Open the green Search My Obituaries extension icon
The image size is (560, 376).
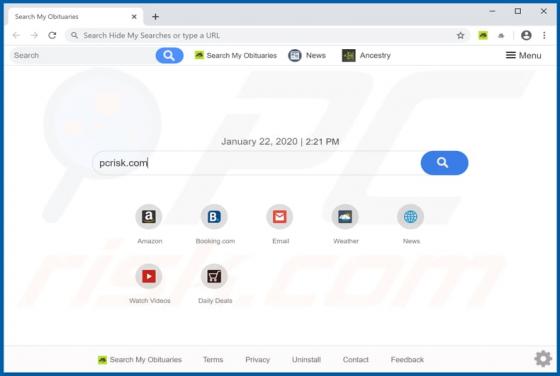[483, 35]
